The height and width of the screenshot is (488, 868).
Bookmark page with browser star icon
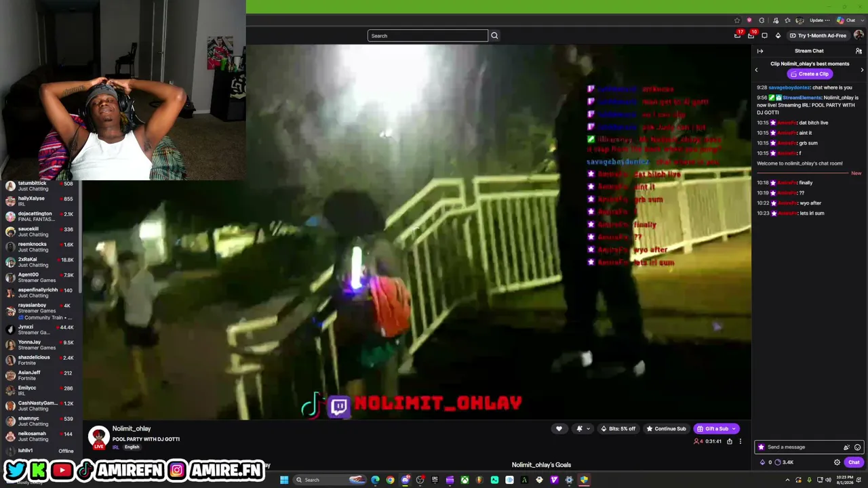coord(737,20)
